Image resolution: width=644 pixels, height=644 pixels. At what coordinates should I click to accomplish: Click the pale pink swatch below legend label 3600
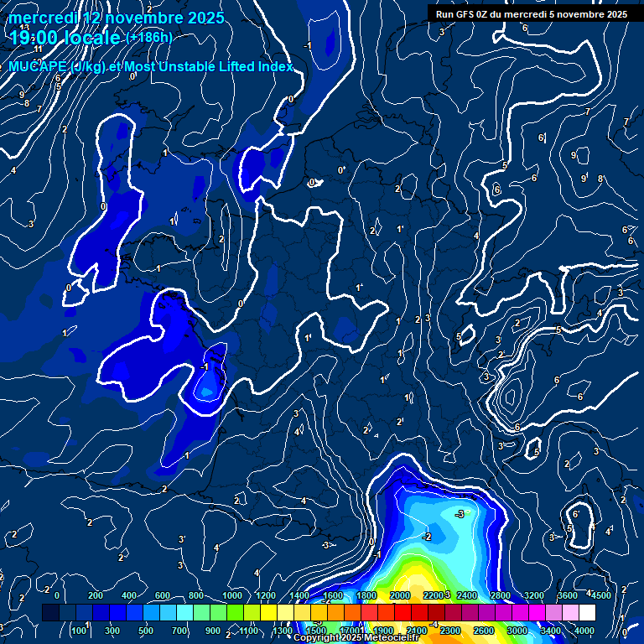(570, 612)
